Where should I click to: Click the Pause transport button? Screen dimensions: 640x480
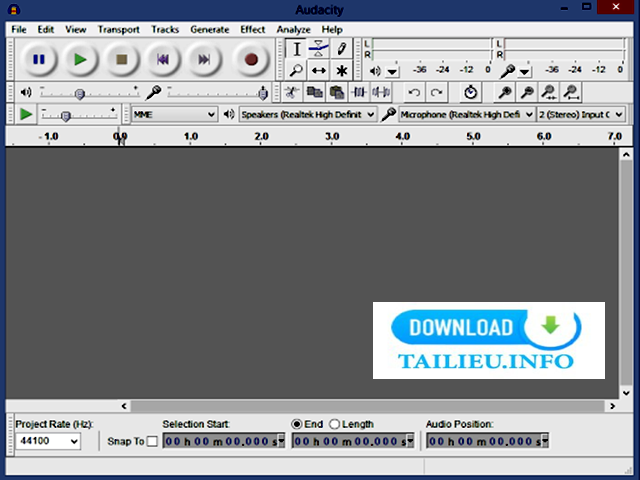tap(39, 60)
